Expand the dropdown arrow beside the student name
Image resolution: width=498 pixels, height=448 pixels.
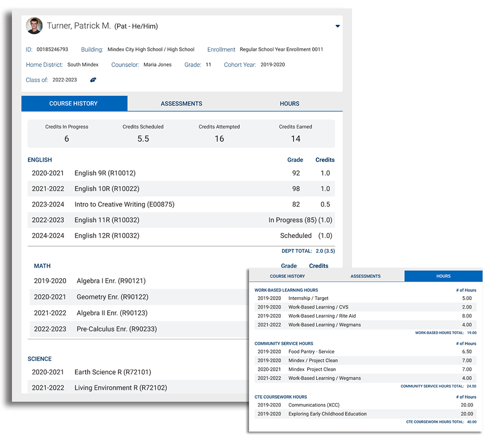(338, 26)
